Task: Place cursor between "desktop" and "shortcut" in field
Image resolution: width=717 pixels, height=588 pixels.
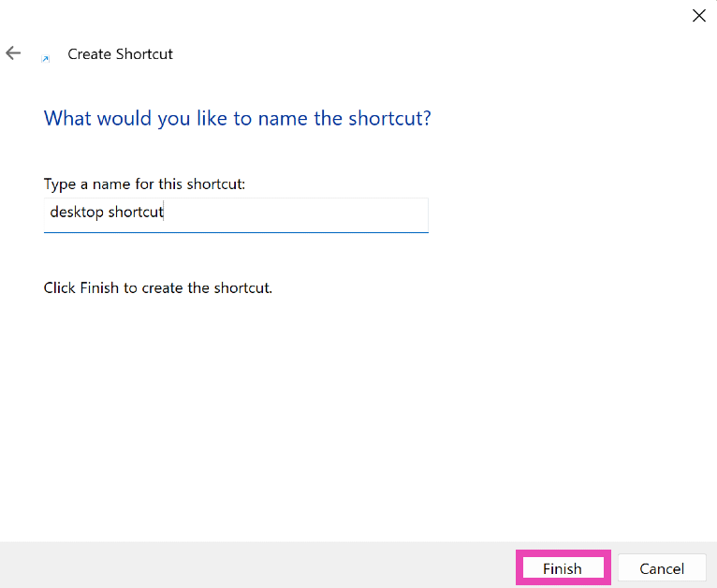Action: click(x=106, y=213)
